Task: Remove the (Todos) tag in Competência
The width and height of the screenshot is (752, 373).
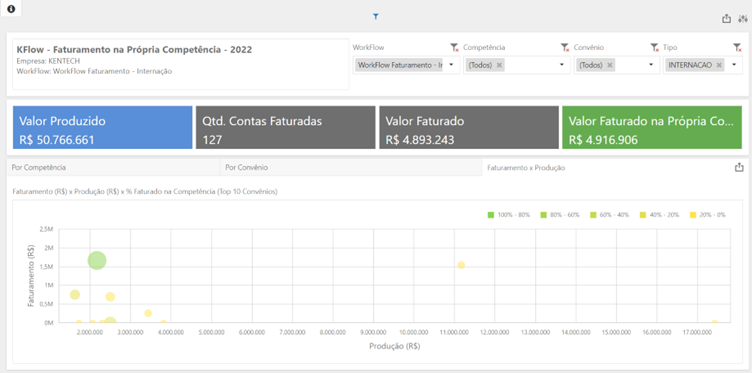Action: pyautogui.click(x=499, y=65)
